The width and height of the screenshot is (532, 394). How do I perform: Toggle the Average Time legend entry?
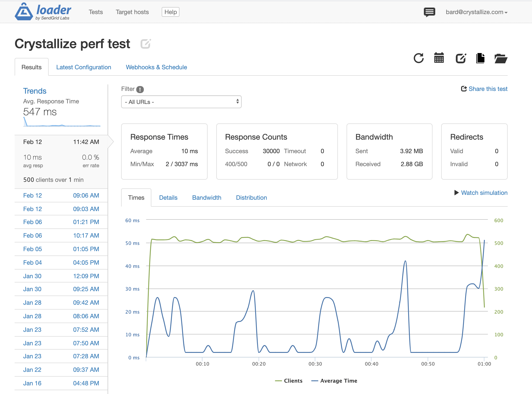point(334,381)
